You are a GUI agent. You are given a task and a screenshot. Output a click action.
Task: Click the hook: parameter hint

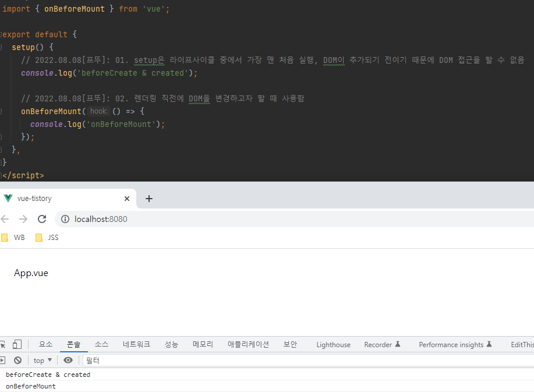pyautogui.click(x=99, y=111)
